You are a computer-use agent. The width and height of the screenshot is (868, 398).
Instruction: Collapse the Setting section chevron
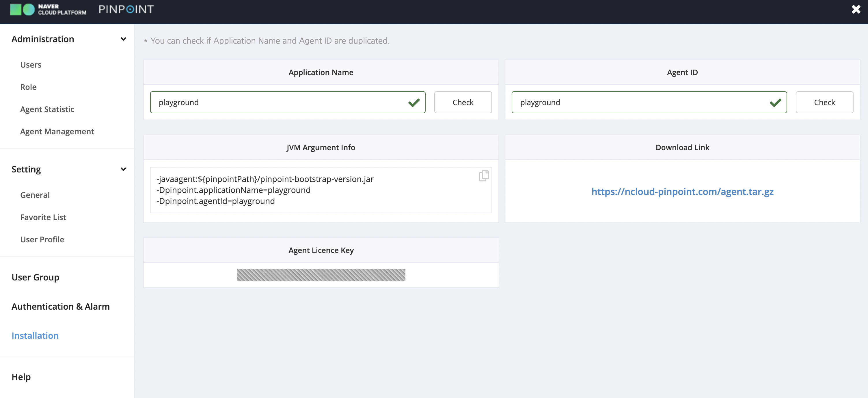123,169
